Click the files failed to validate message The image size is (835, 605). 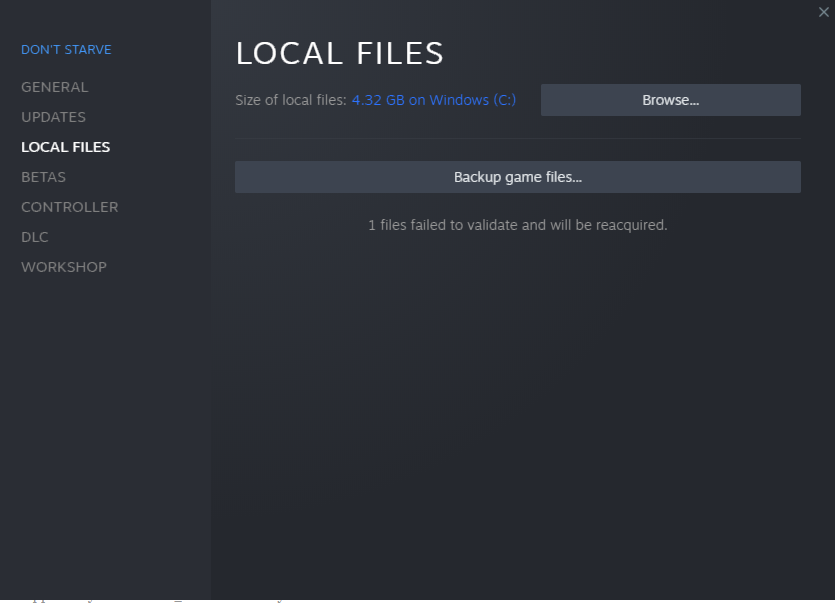coord(517,225)
